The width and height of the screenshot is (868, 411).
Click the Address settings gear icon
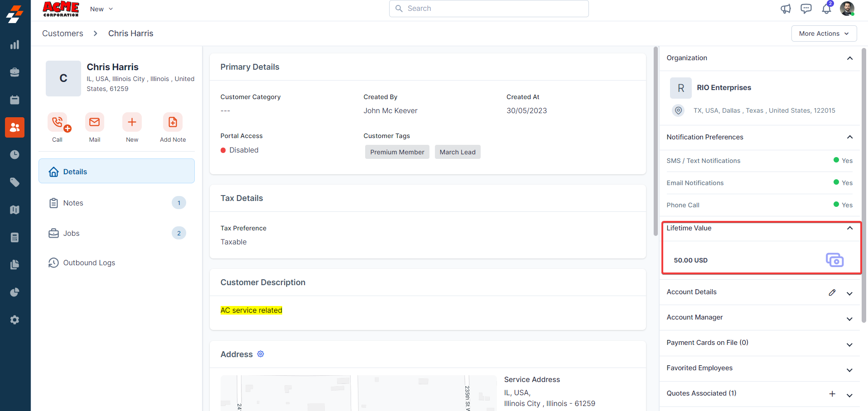[x=260, y=354]
